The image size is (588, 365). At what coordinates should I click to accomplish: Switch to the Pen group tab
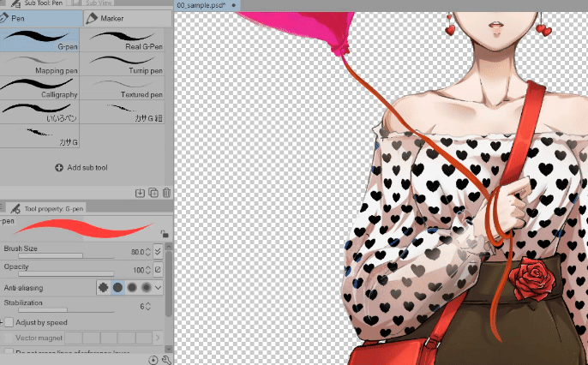click(40, 18)
